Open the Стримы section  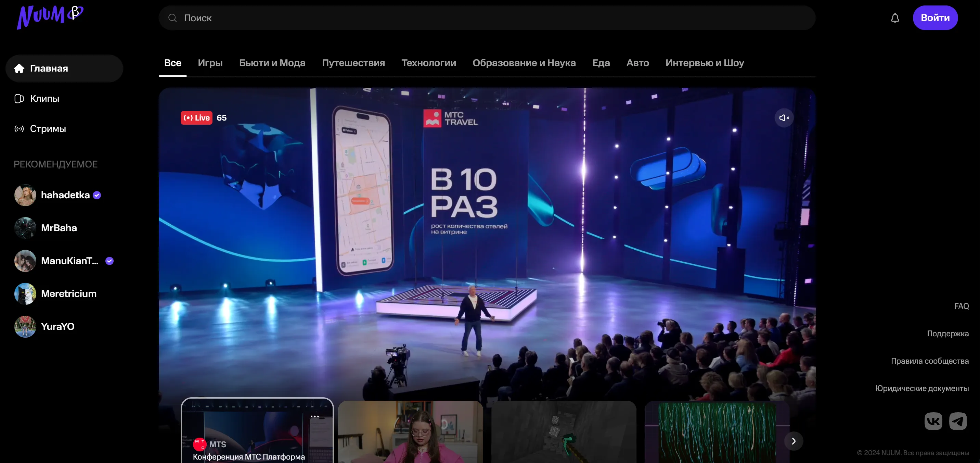coord(48,129)
